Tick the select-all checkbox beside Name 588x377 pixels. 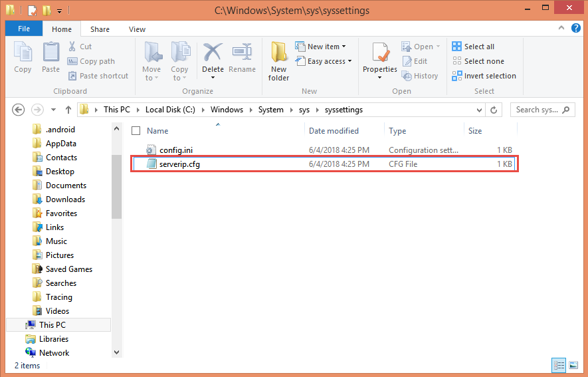(x=136, y=131)
